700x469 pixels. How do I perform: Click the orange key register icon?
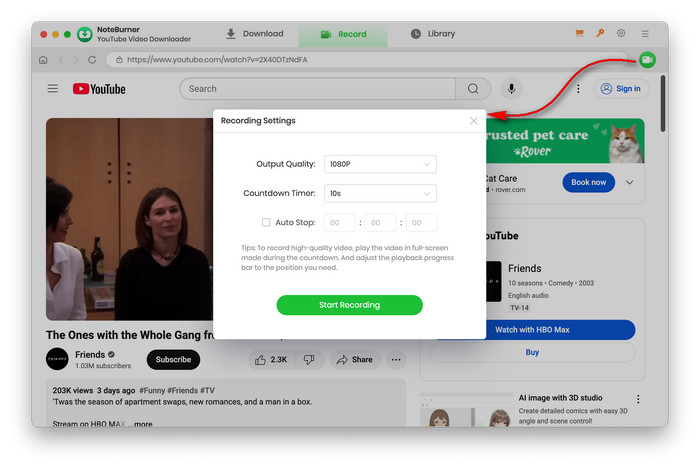[x=600, y=33]
